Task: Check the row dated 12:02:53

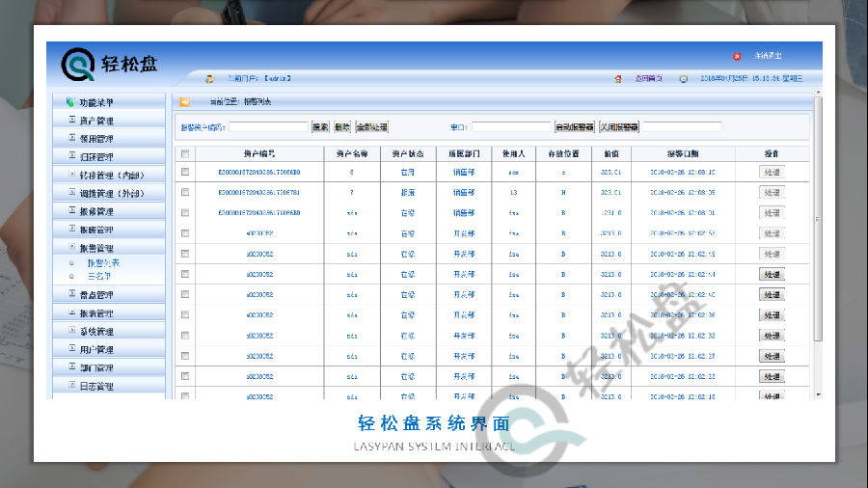Action: pyautogui.click(x=185, y=233)
